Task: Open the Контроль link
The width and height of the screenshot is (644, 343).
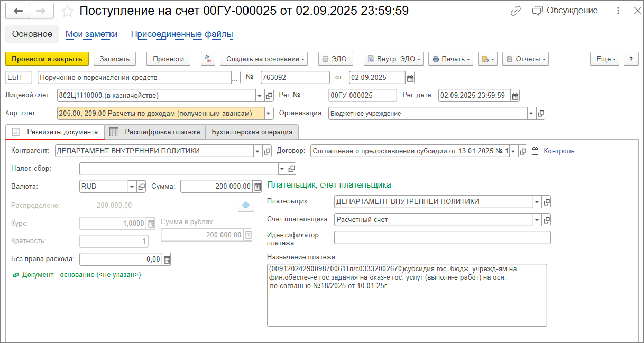Action: (558, 151)
